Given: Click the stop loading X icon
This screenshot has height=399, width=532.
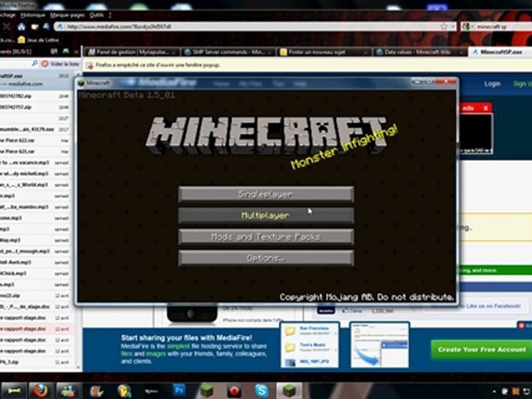Looking at the screenshot, I should (6, 27).
